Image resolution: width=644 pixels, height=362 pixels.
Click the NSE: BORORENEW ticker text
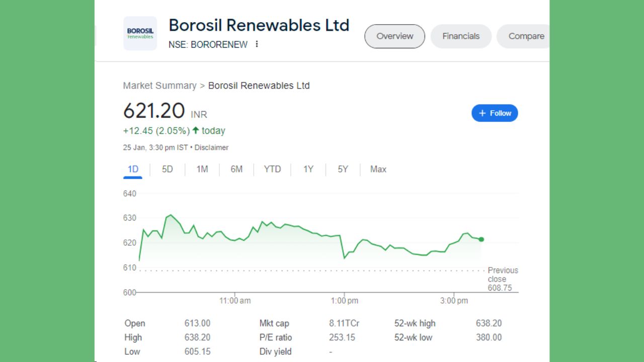click(x=208, y=44)
